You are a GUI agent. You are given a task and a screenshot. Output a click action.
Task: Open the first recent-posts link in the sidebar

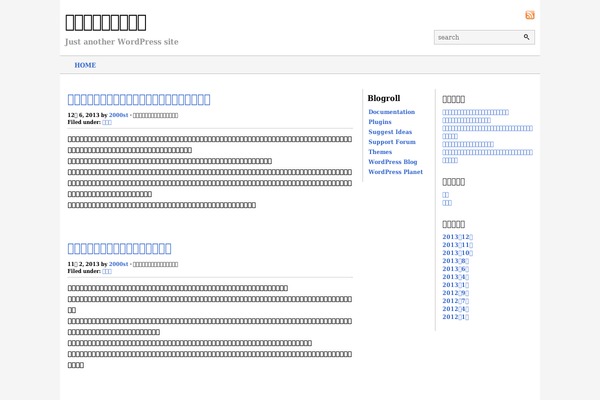(x=475, y=112)
